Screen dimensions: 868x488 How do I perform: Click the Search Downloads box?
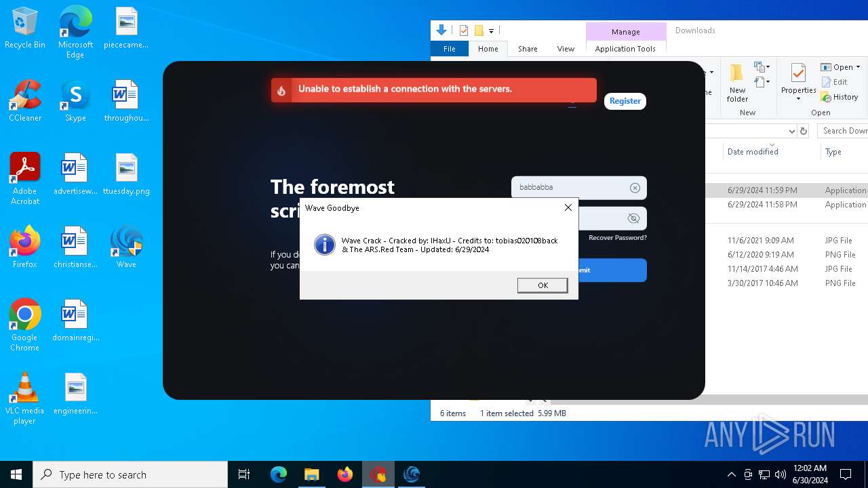(843, 131)
